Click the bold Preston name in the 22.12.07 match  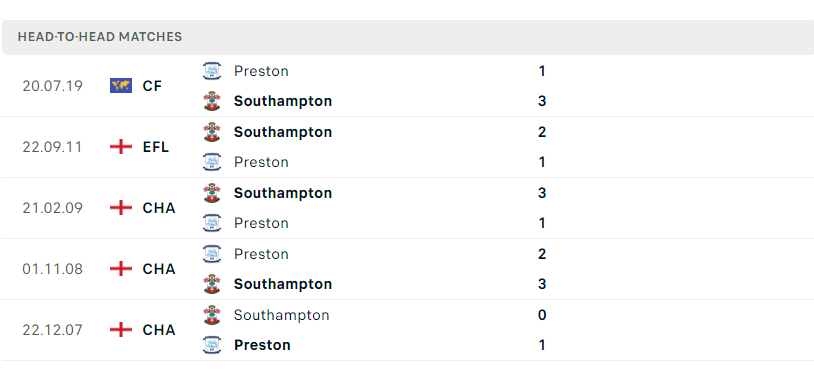pyautogui.click(x=262, y=345)
